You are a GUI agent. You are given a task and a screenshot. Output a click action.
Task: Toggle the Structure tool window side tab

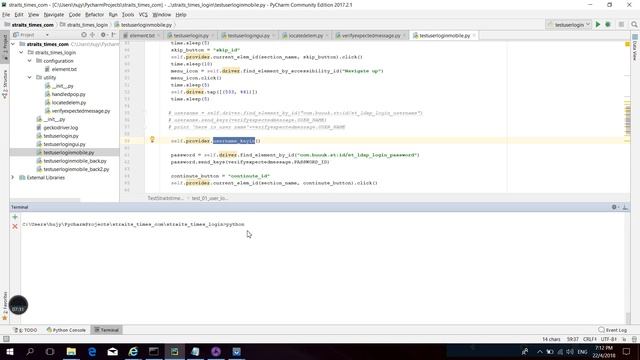5,84
